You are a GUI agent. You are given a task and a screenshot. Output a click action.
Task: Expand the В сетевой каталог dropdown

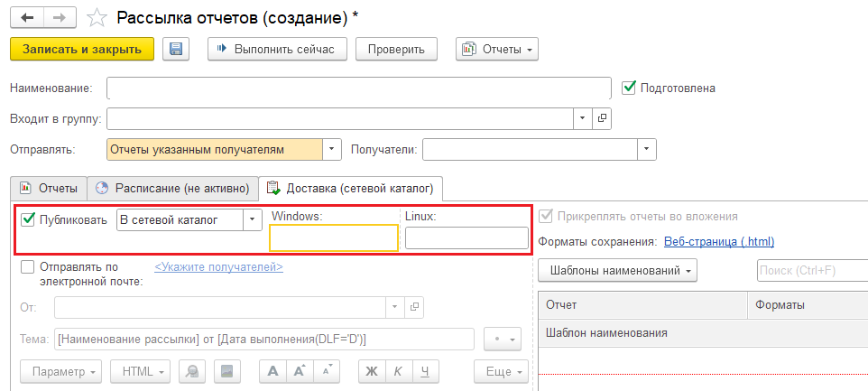click(249, 219)
